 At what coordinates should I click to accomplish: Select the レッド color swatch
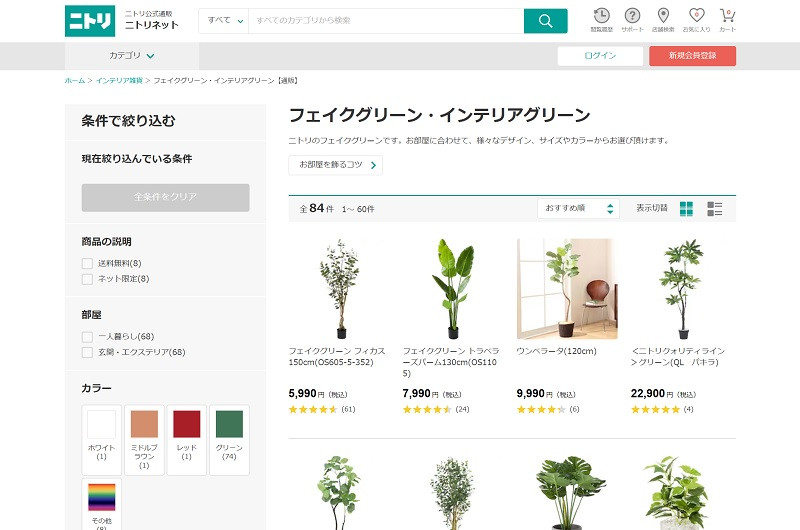(187, 426)
